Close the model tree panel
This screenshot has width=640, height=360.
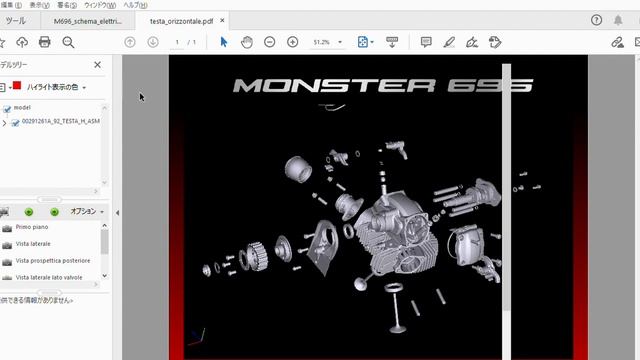point(98,65)
